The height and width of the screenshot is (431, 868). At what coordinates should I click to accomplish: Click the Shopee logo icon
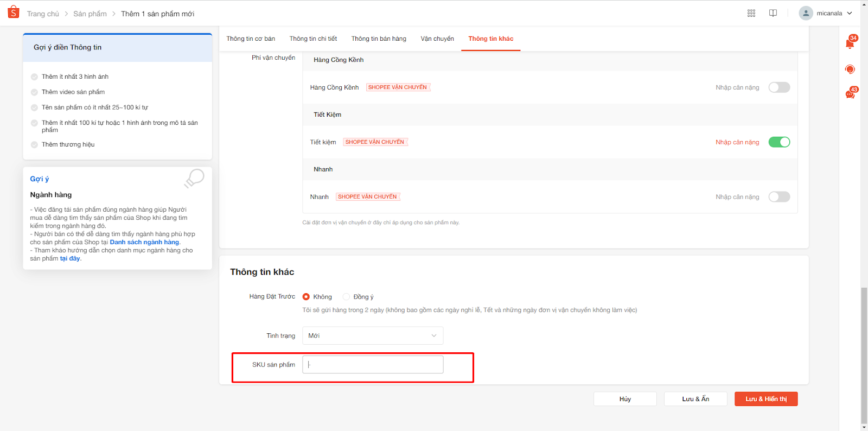pos(14,12)
